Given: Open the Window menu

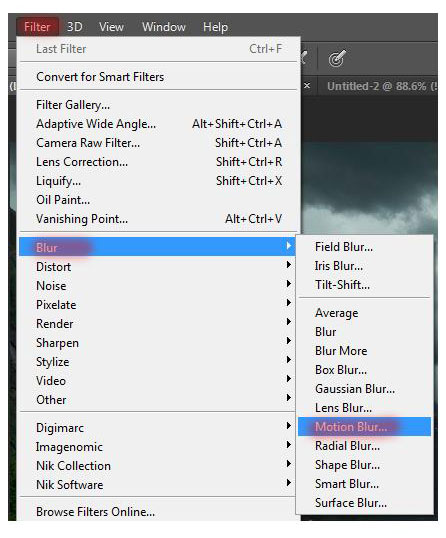Looking at the screenshot, I should [164, 27].
